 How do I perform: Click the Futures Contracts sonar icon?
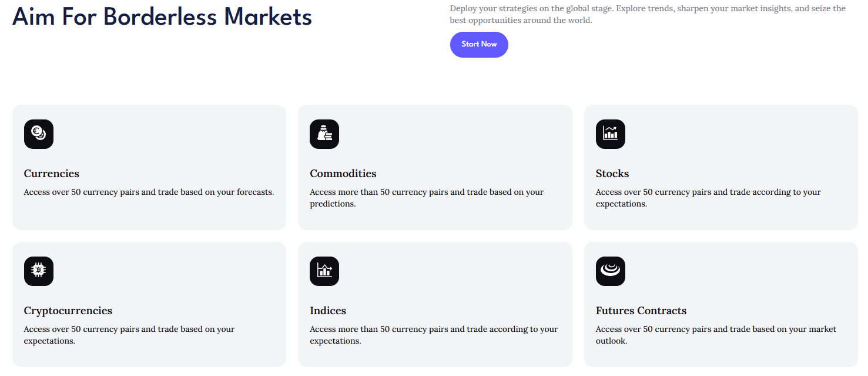610,271
